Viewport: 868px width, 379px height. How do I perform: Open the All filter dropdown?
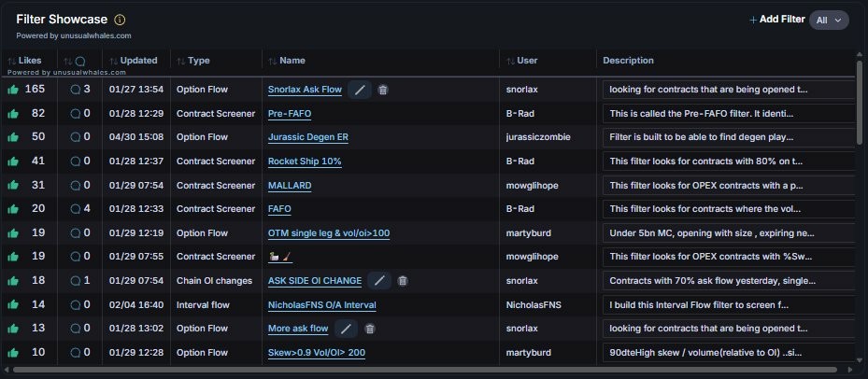coord(829,20)
